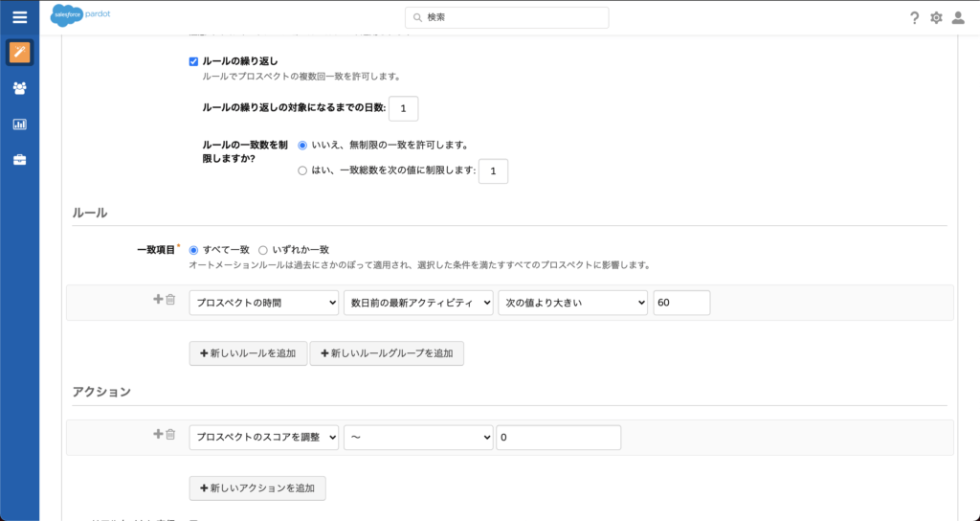Focus the 検索 search field
This screenshot has width=980, height=521.
(x=507, y=17)
